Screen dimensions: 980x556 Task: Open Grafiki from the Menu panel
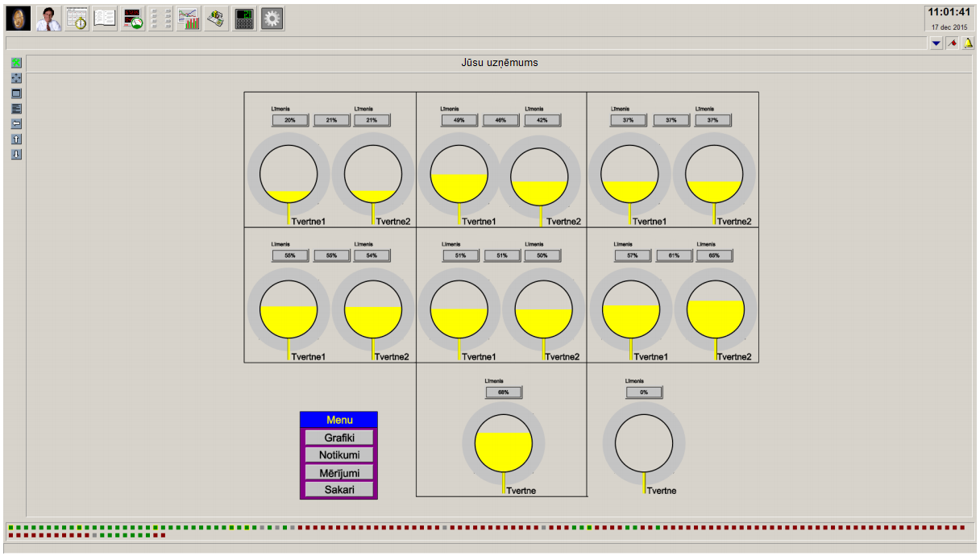point(339,438)
